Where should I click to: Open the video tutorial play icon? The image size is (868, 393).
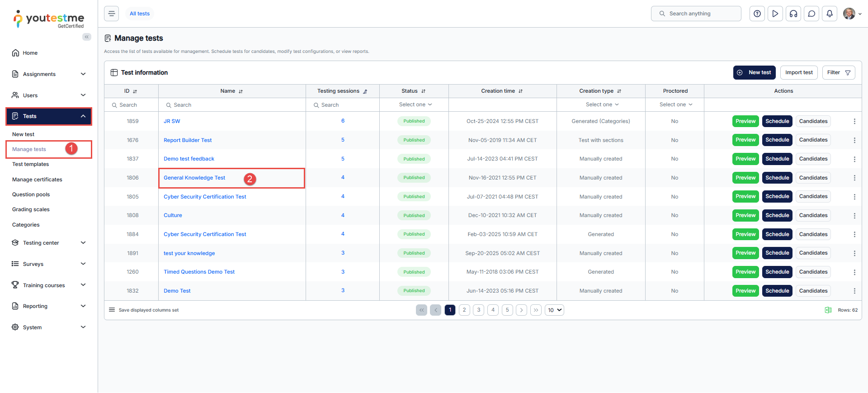click(x=775, y=14)
